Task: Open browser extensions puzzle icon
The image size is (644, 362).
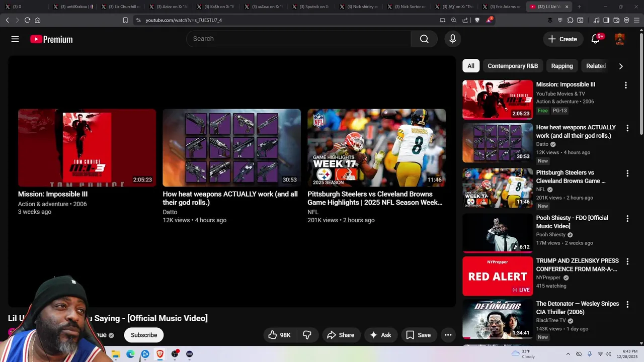Action: tap(570, 20)
